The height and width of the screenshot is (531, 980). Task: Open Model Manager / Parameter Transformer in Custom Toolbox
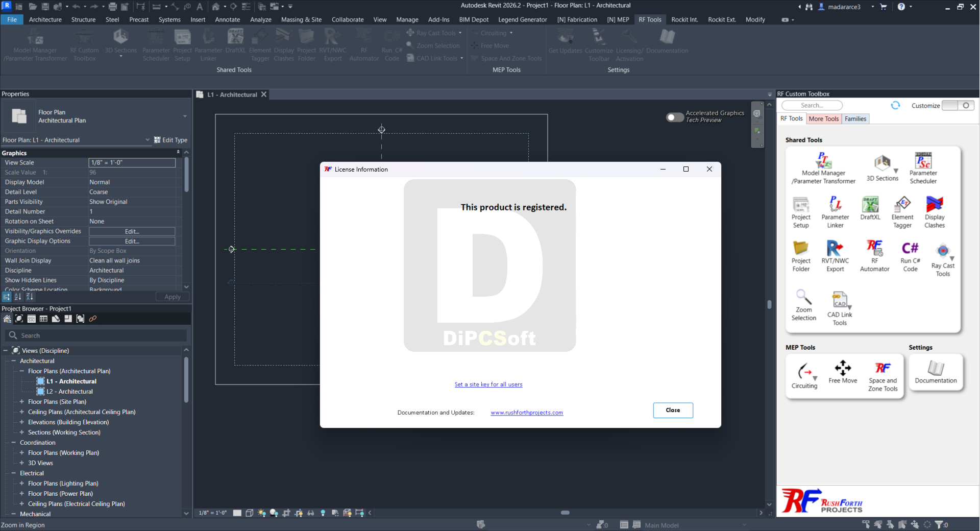[823, 168]
